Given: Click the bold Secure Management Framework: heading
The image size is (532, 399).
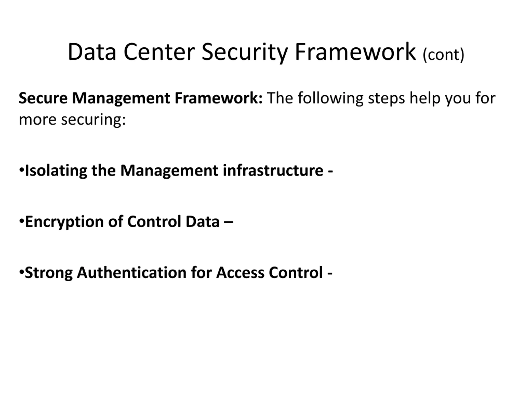Looking at the screenshot, I should [141, 98].
